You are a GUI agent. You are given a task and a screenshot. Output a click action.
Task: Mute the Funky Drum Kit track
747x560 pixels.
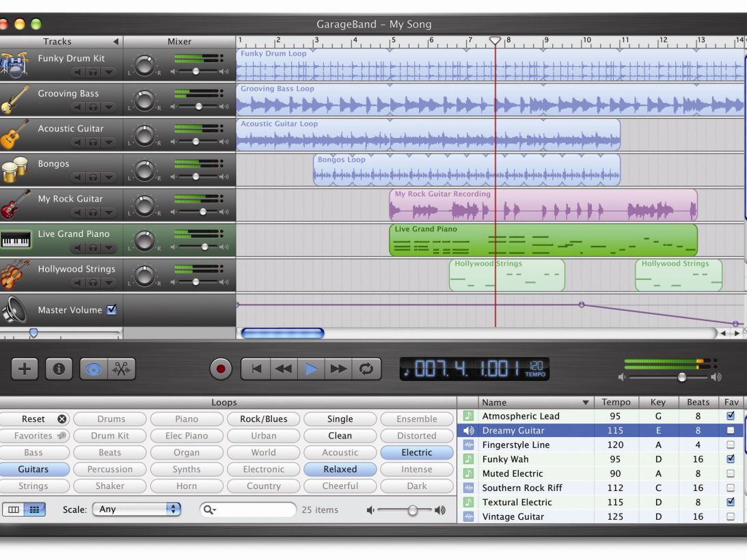pyautogui.click(x=77, y=72)
